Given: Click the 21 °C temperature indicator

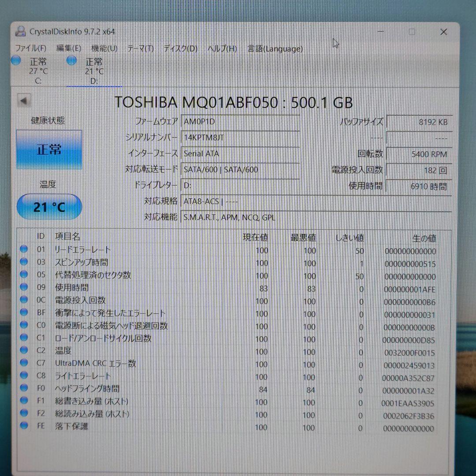Looking at the screenshot, I should pyautogui.click(x=48, y=207).
